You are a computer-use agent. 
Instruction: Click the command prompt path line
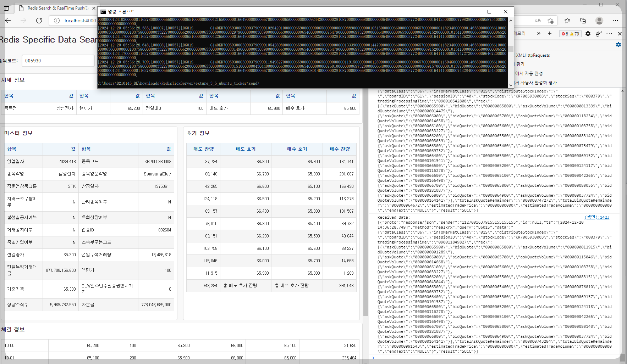178,83
